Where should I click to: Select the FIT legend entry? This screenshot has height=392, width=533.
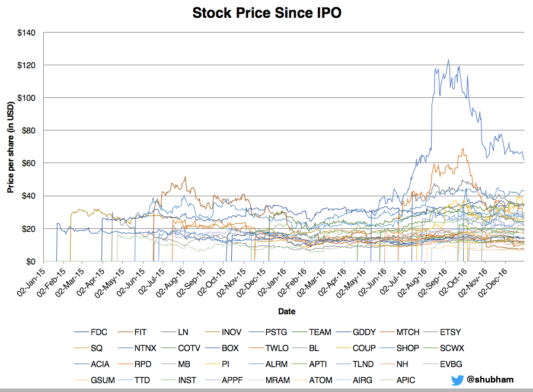[142, 332]
